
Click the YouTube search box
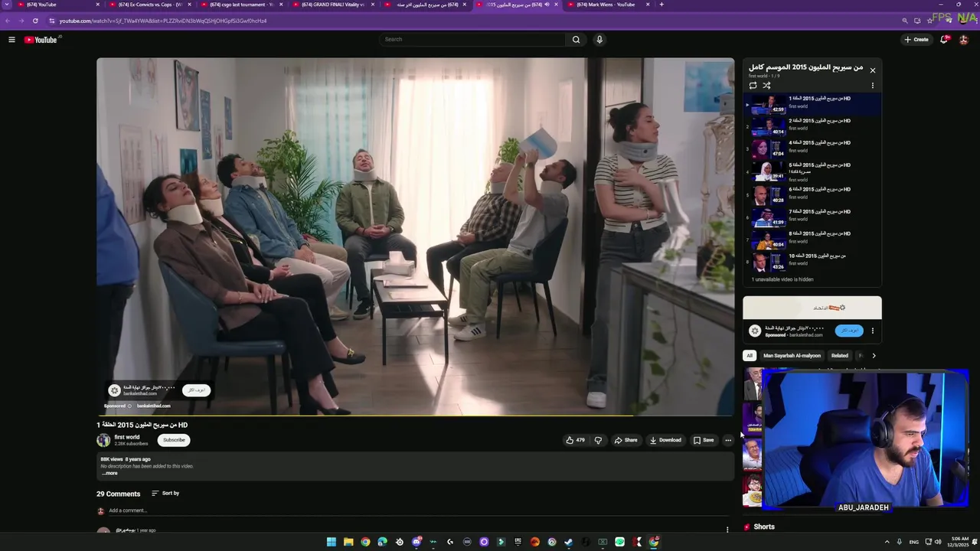[x=472, y=39]
